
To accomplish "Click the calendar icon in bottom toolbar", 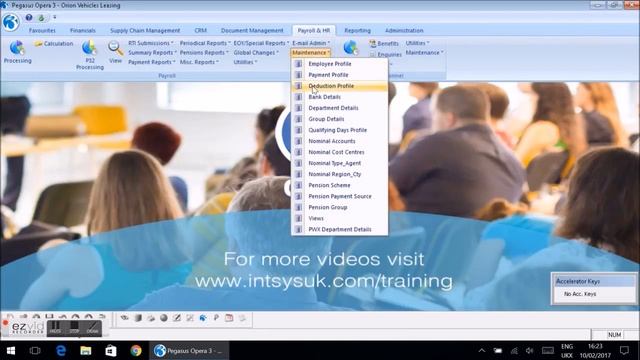I will coord(229,318).
